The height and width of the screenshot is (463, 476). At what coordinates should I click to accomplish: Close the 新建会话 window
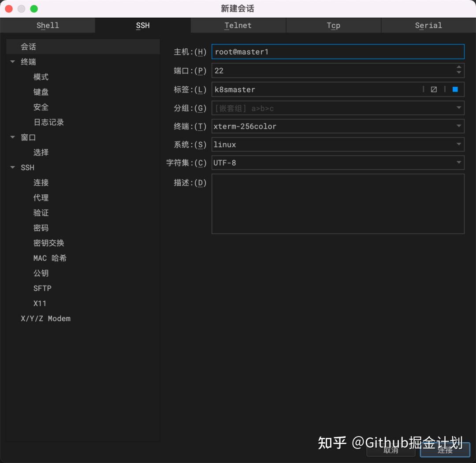[9, 9]
